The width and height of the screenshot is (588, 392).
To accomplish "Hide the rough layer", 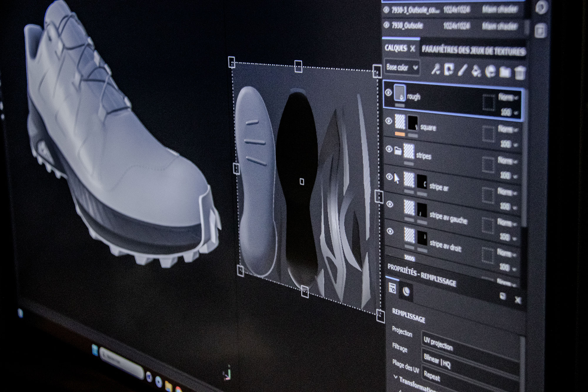I will coord(388,93).
